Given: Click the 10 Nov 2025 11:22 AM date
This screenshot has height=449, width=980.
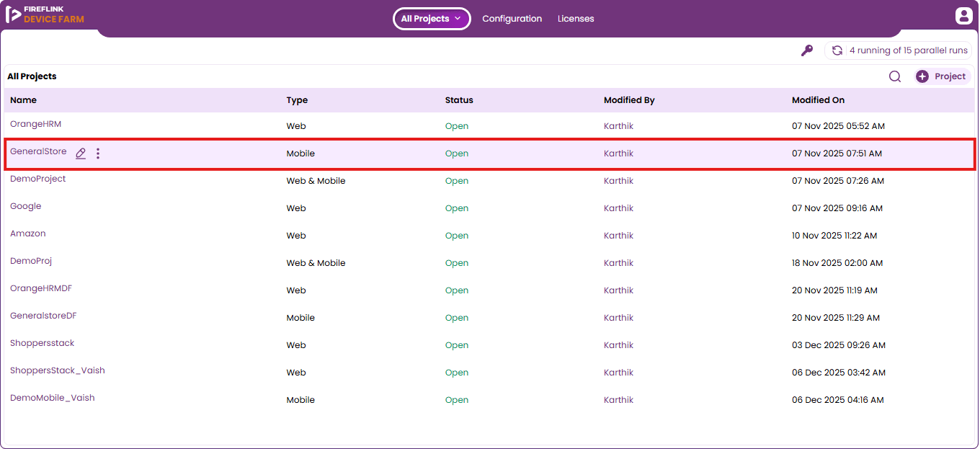Looking at the screenshot, I should coord(834,236).
